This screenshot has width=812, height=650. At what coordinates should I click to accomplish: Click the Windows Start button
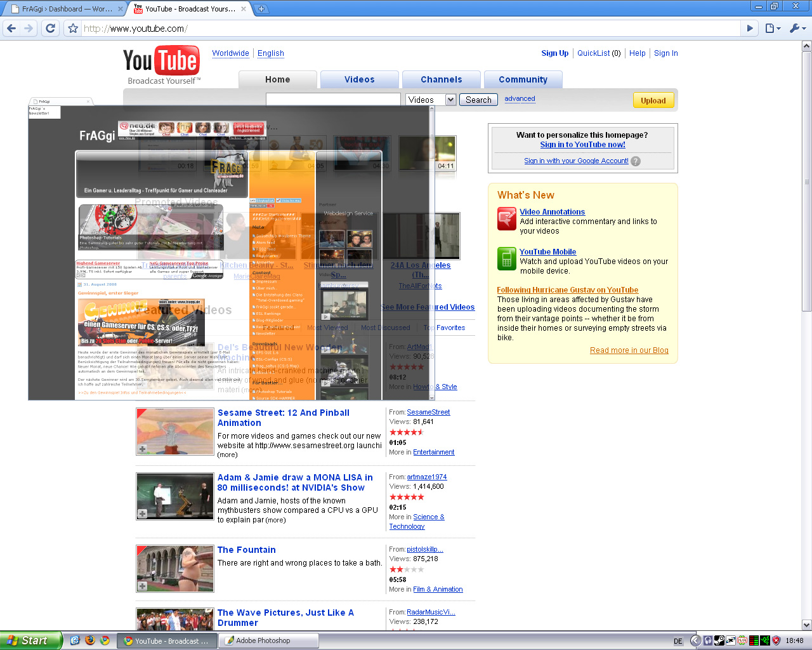(x=30, y=640)
